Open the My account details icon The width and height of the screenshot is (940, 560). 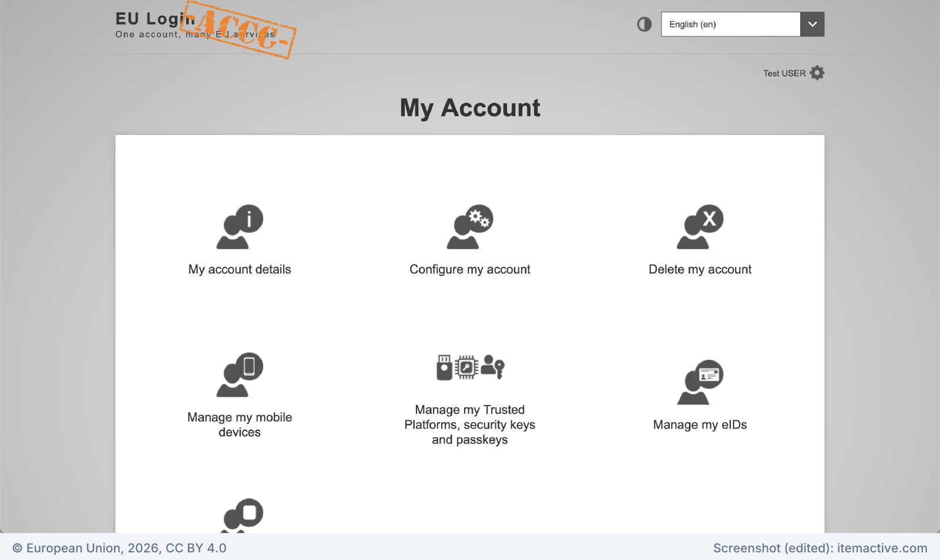(240, 227)
